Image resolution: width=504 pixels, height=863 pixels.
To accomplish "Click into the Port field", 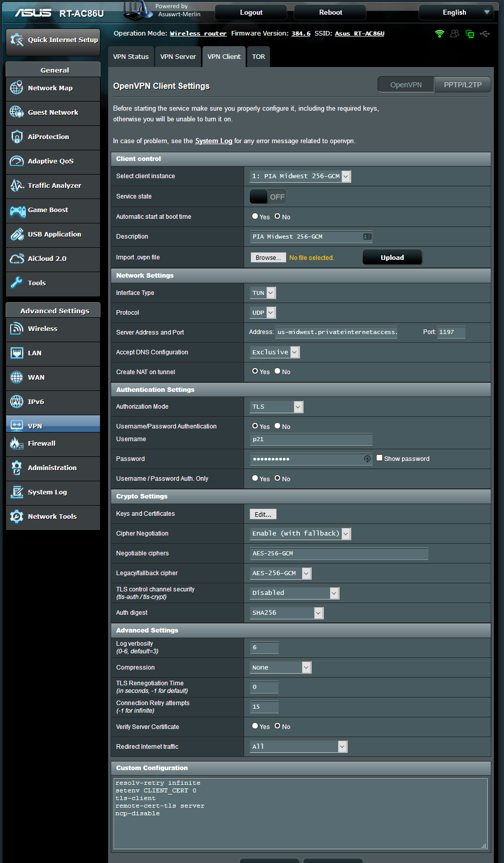I will pyautogui.click(x=451, y=332).
